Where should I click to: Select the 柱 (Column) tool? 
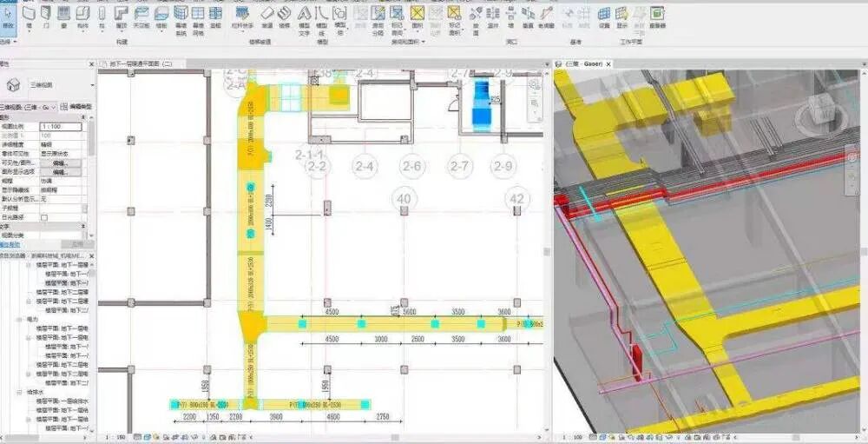pyautogui.click(x=102, y=17)
